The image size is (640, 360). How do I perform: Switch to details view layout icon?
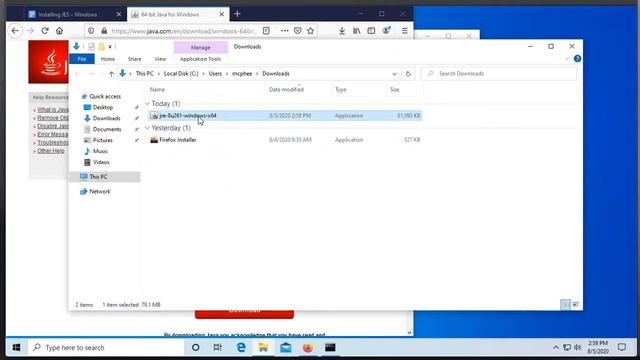[565, 304]
